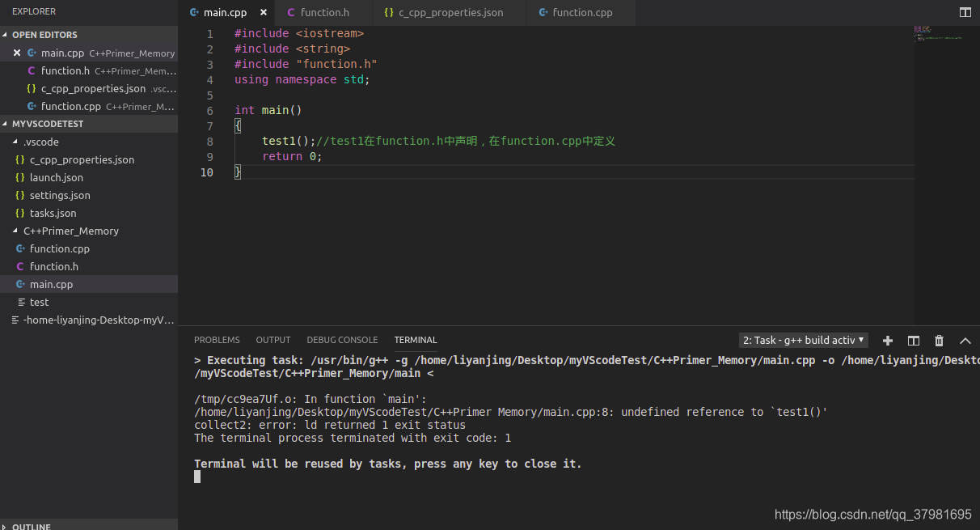Open tasks.json in the file tree

[89, 213]
